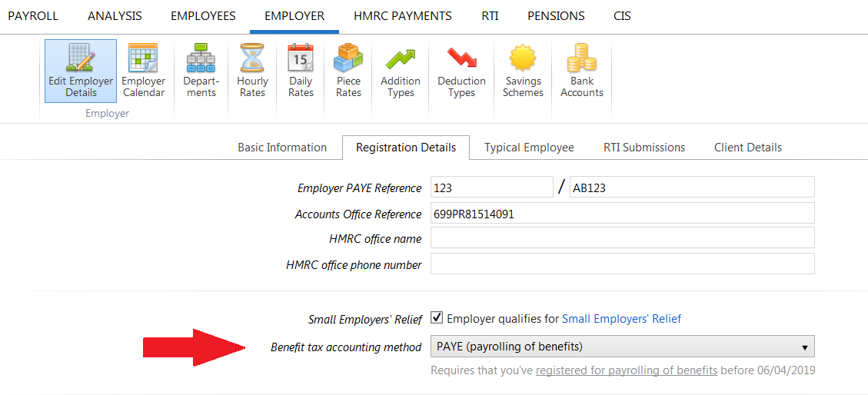This screenshot has width=868, height=395.
Task: Select the EMPLOYER menu
Action: [294, 16]
